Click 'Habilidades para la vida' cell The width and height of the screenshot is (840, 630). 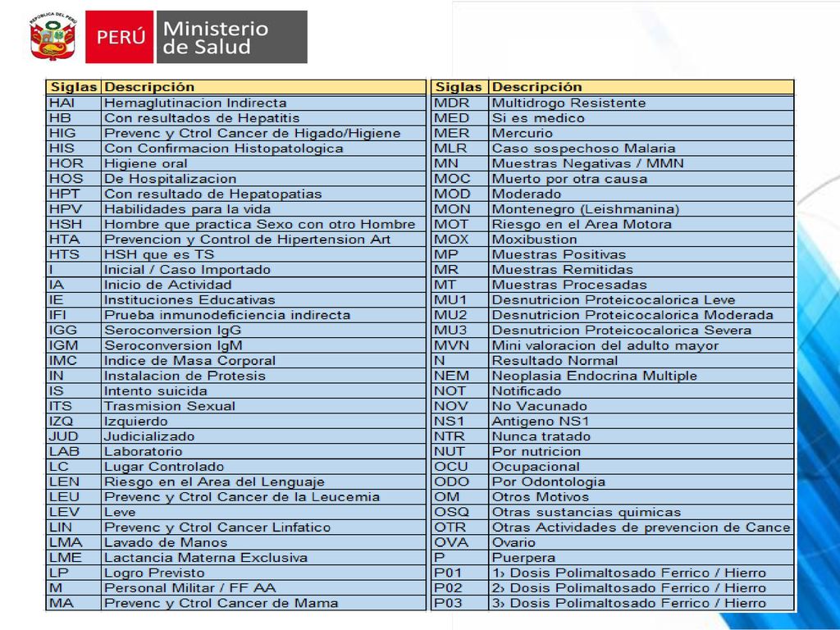[263, 209]
